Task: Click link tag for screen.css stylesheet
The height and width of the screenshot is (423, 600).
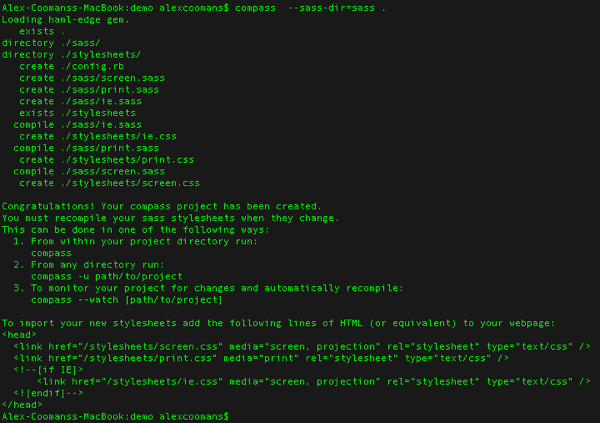Action: (302, 347)
